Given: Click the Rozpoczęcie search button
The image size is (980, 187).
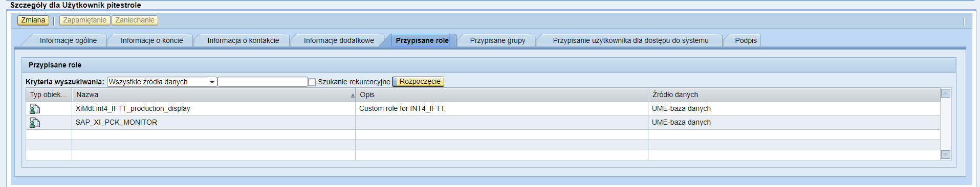Looking at the screenshot, I should pos(419,82).
